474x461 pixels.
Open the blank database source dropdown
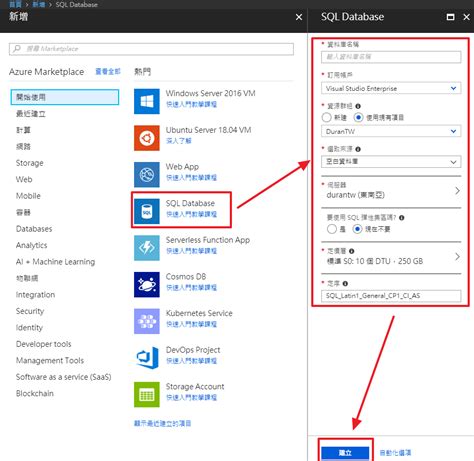pyautogui.click(x=391, y=162)
